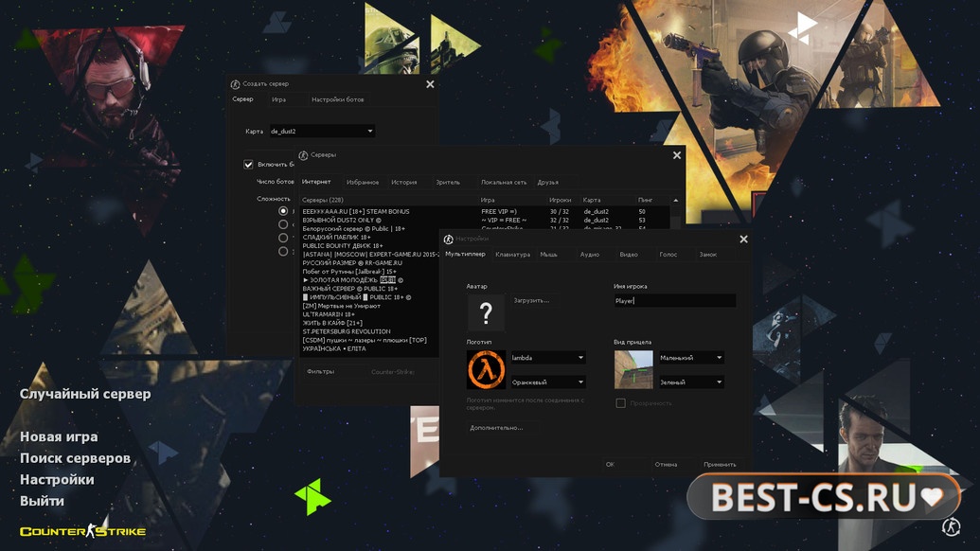This screenshot has width=980, height=551.
Task: Close the Серверы window
Action: pyautogui.click(x=677, y=155)
